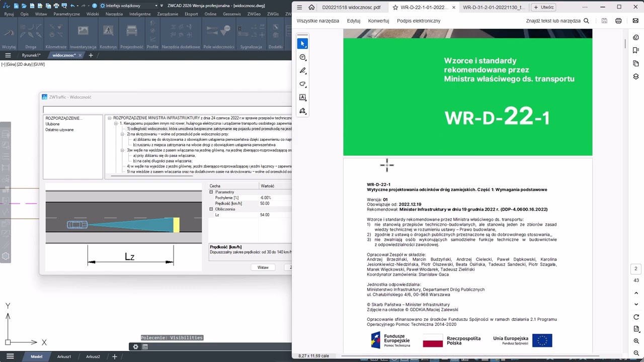The height and width of the screenshot is (362, 644).
Task: Zoom in on the PDF page
Action: point(636,341)
